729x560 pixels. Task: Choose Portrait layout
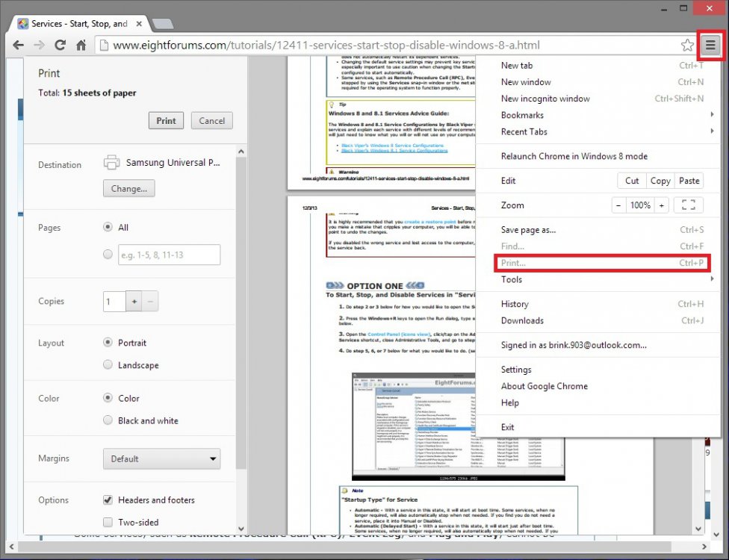pyautogui.click(x=108, y=342)
